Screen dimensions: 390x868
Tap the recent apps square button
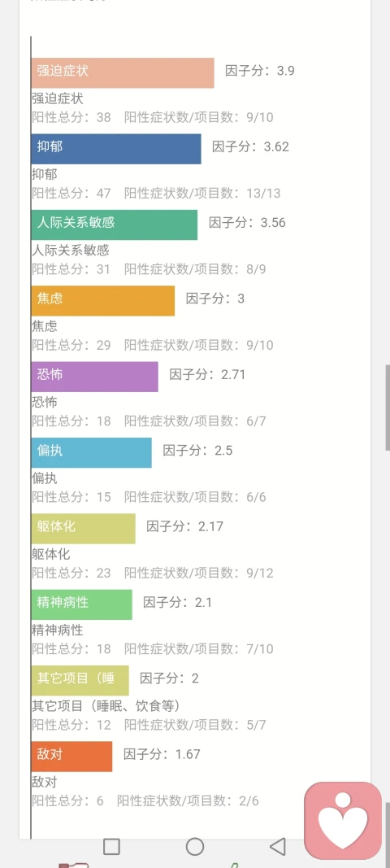pos(112,846)
